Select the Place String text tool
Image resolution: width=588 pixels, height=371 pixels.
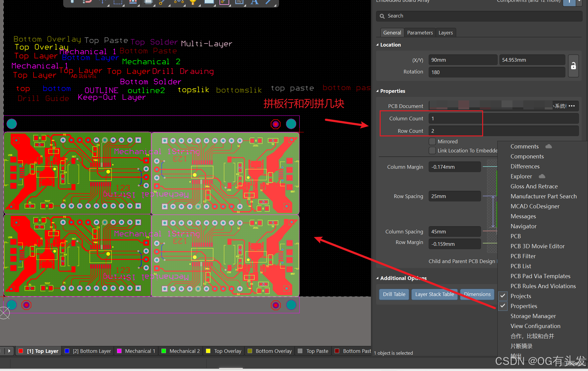click(255, 2)
